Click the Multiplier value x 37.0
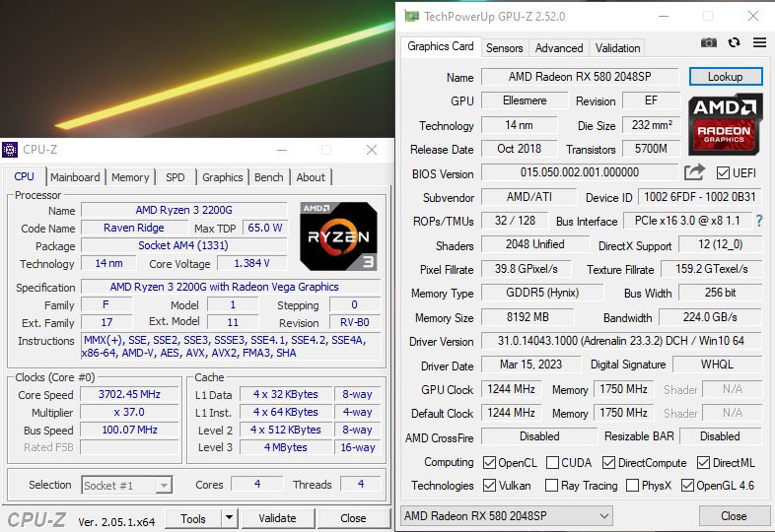This screenshot has height=532, width=775. (129, 412)
